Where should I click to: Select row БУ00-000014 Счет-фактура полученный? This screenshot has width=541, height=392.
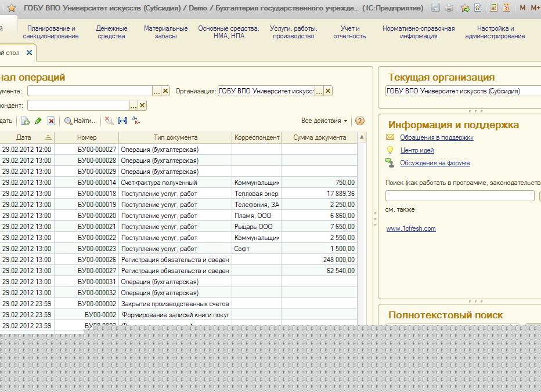(179, 183)
